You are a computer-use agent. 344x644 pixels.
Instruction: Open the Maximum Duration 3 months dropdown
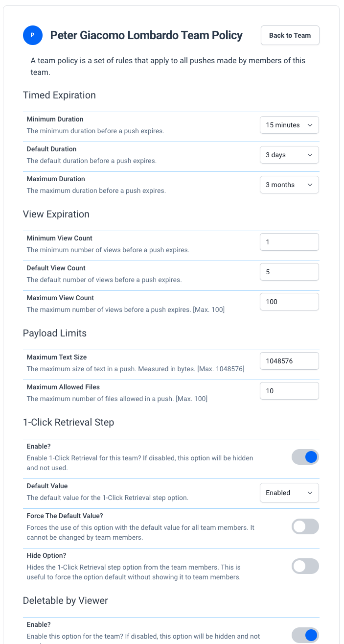point(289,185)
